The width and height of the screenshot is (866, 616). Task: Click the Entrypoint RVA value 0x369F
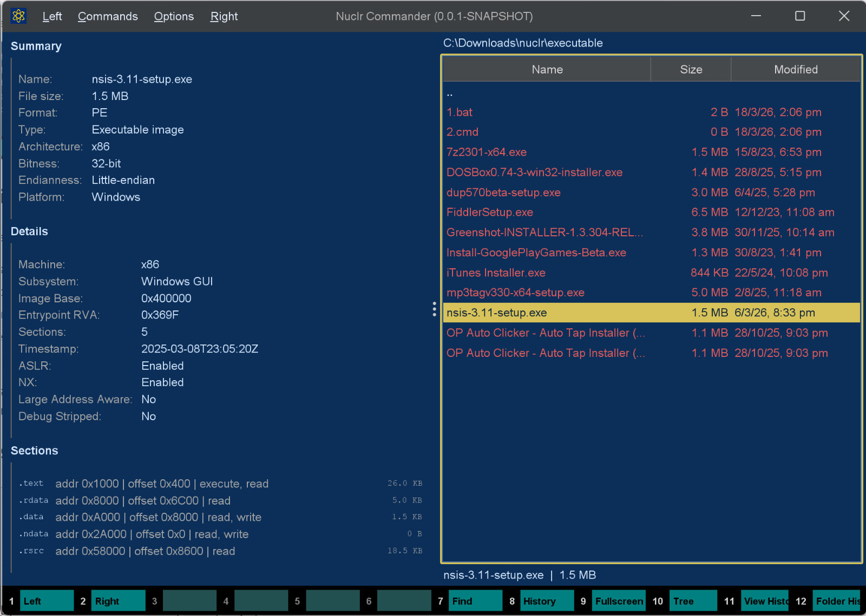click(x=160, y=315)
